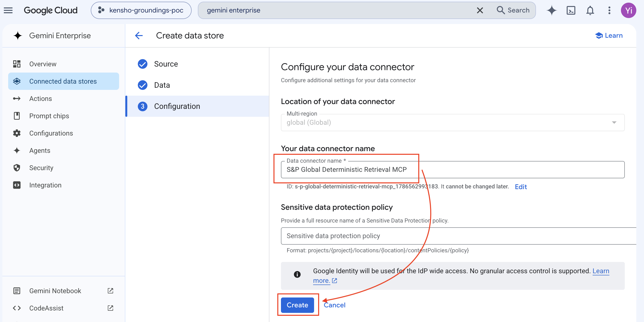
Task: Click the Actions arrow icon
Action: coord(17,98)
